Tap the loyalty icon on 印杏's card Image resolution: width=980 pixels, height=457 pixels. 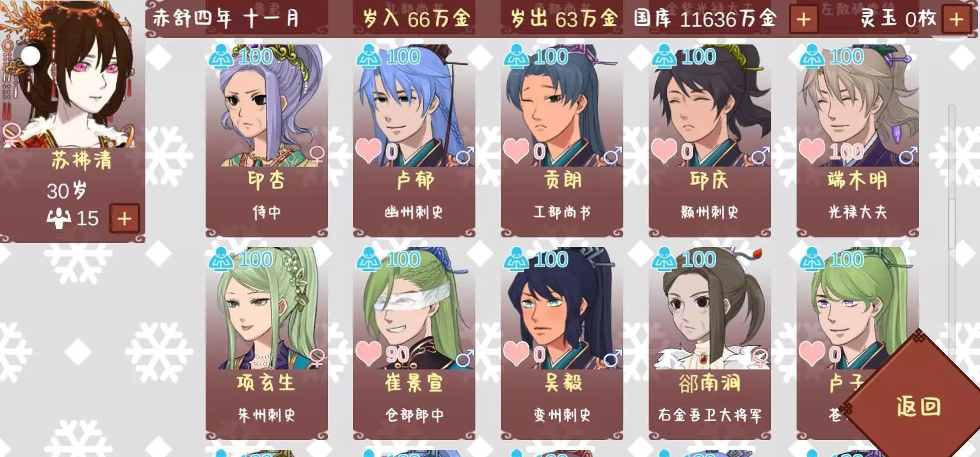click(221, 56)
